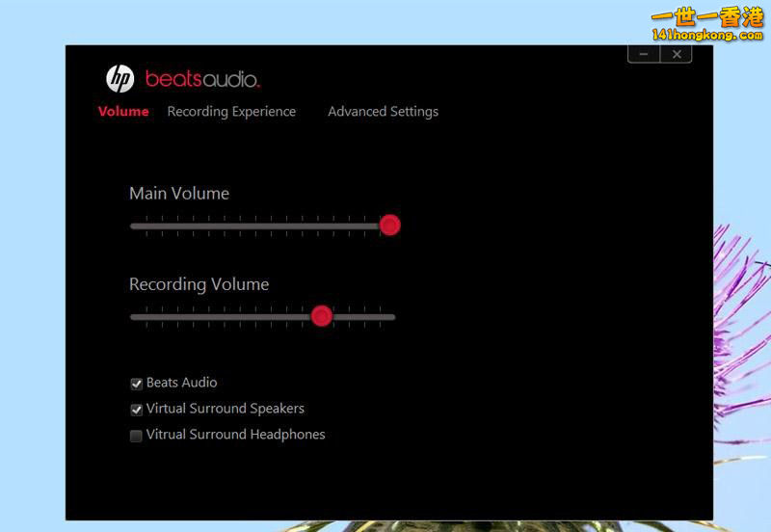The width and height of the screenshot is (771, 532).
Task: Click the red beatsaudio logo text
Action: point(202,79)
